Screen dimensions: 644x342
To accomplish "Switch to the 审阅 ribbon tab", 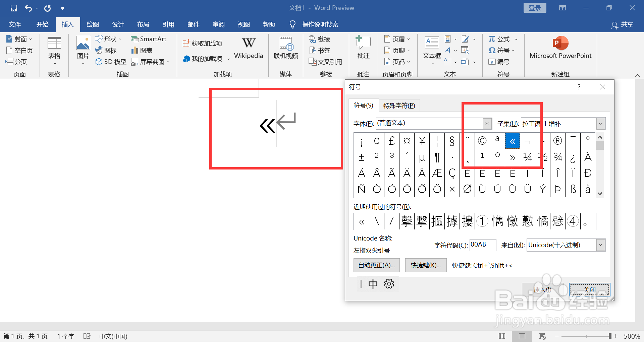I will click(218, 24).
